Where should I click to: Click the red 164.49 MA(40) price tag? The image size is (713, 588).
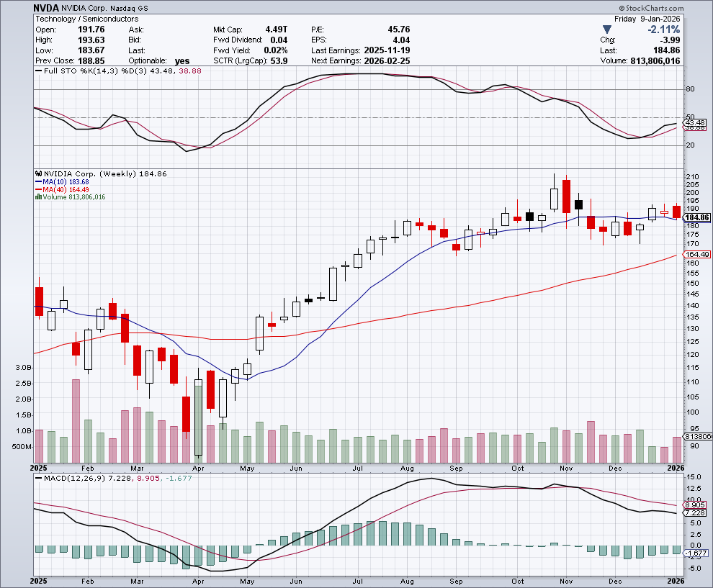click(x=696, y=254)
